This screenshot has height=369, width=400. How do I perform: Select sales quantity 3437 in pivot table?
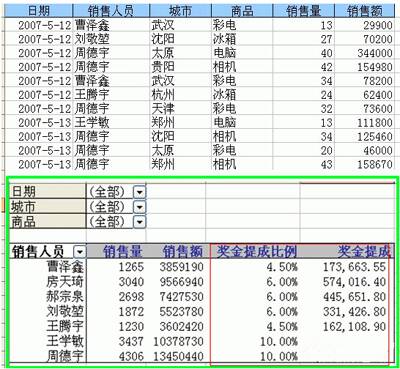(131, 341)
